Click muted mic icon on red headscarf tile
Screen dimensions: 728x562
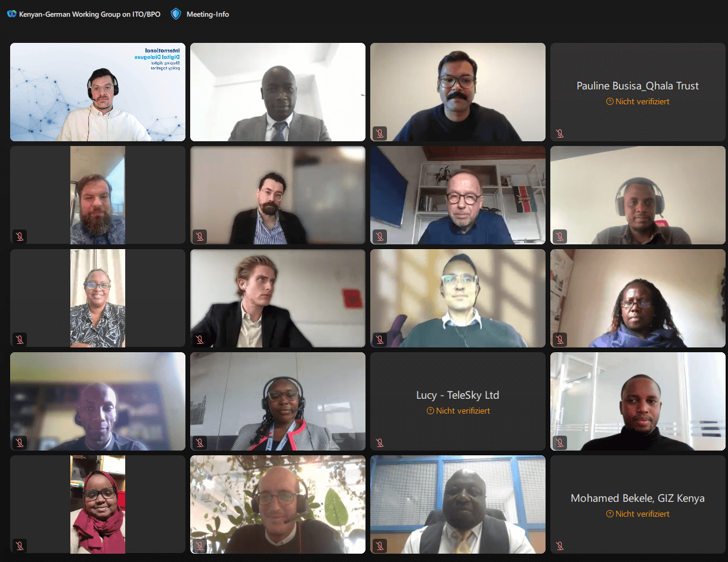pos(19,546)
